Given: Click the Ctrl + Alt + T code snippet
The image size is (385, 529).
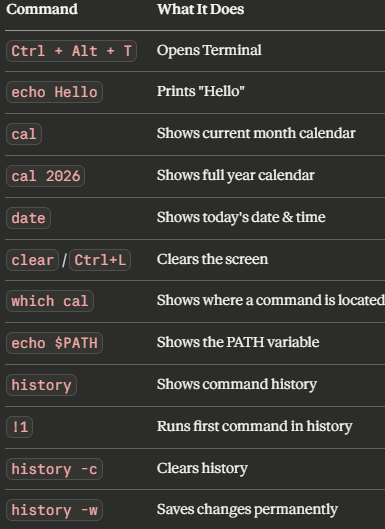Looking at the screenshot, I should click(x=71, y=51).
